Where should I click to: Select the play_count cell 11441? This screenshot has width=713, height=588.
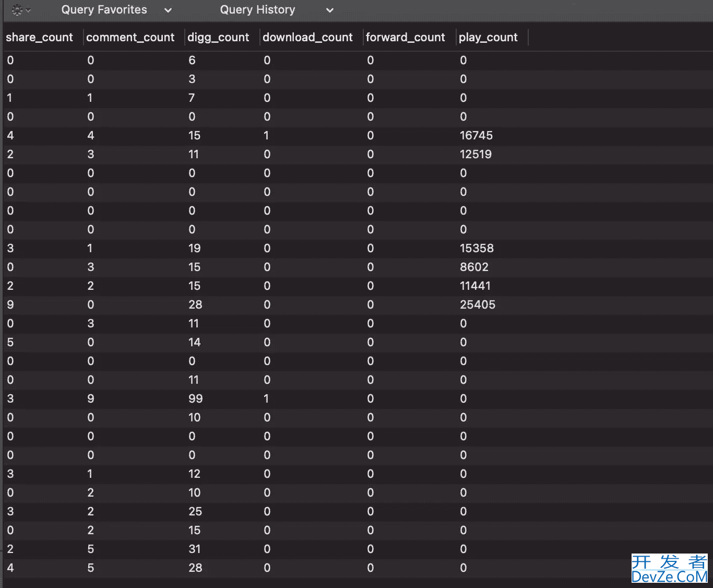(x=475, y=286)
